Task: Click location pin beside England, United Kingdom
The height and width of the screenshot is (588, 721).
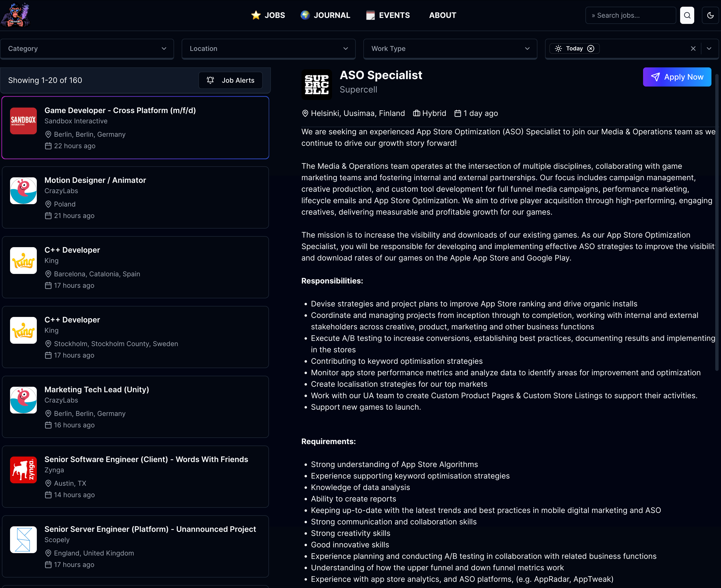Action: tap(48, 553)
